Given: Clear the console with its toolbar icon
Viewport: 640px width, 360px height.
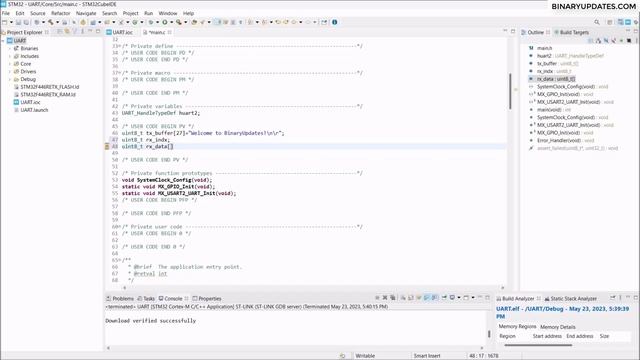Looking at the screenshot, I should 403,298.
